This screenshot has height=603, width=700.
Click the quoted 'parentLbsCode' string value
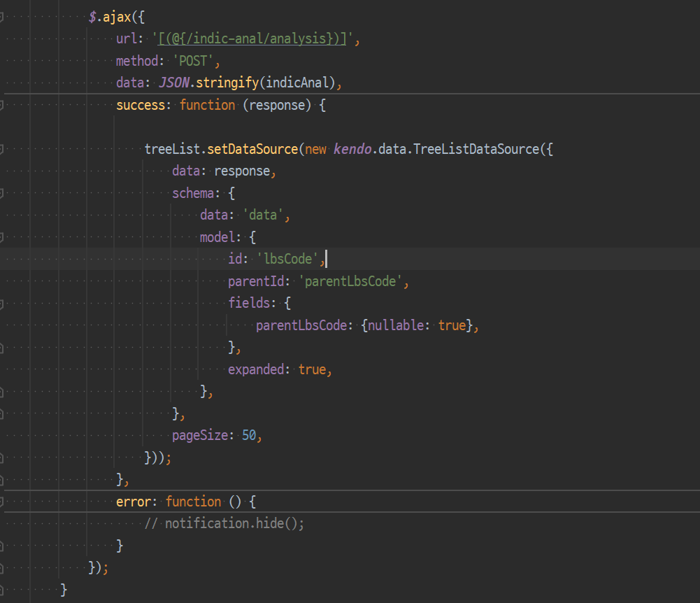pos(350,281)
